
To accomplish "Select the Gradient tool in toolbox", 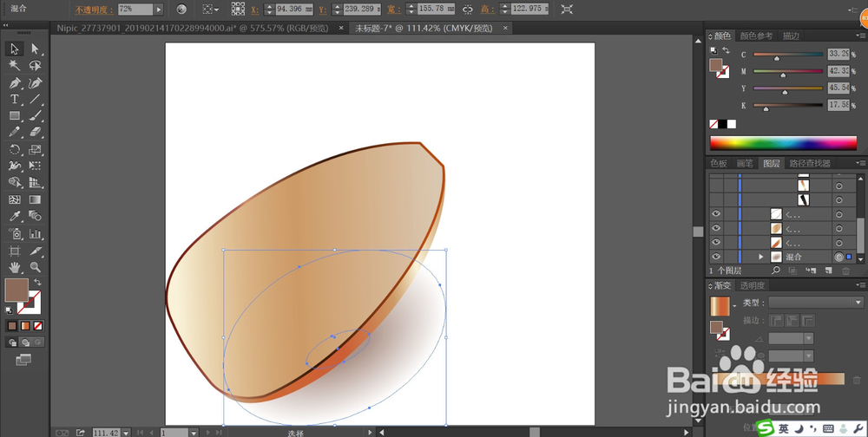I will click(36, 199).
